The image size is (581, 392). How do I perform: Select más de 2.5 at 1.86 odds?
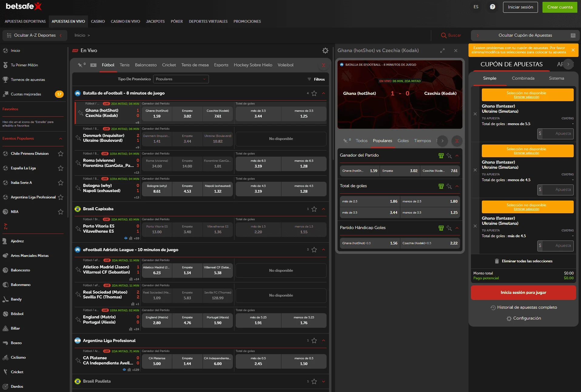tap(370, 201)
